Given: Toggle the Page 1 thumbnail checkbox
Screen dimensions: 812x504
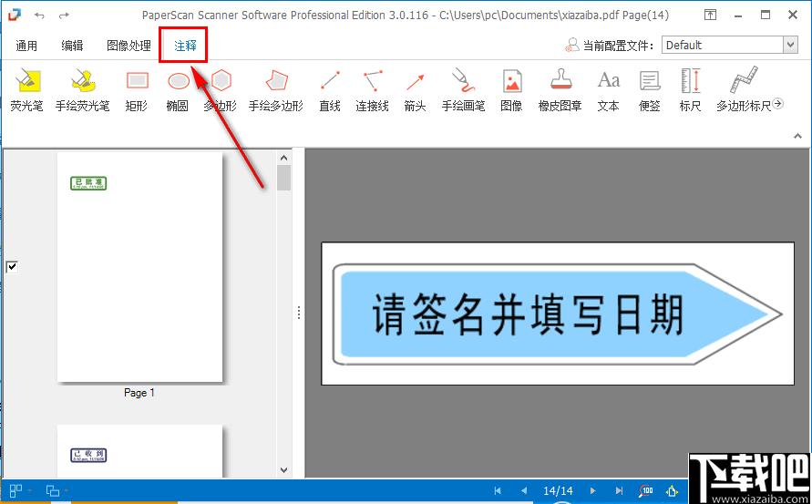Looking at the screenshot, I should click(12, 267).
